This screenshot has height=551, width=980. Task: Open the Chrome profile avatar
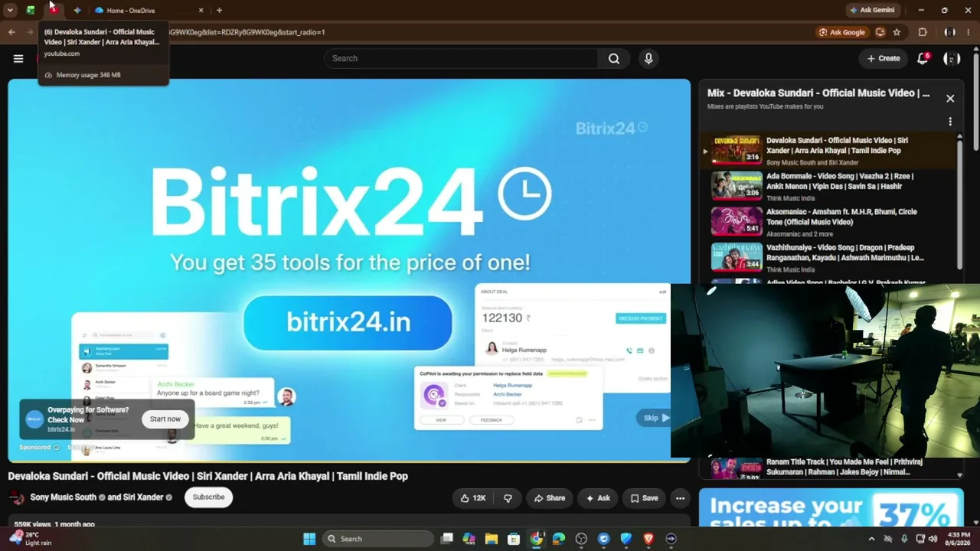coord(949,32)
